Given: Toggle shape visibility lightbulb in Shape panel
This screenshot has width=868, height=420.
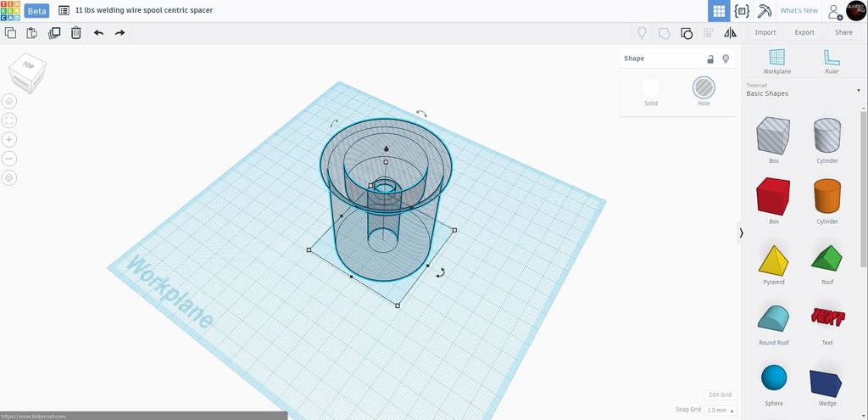Looking at the screenshot, I should [726, 59].
